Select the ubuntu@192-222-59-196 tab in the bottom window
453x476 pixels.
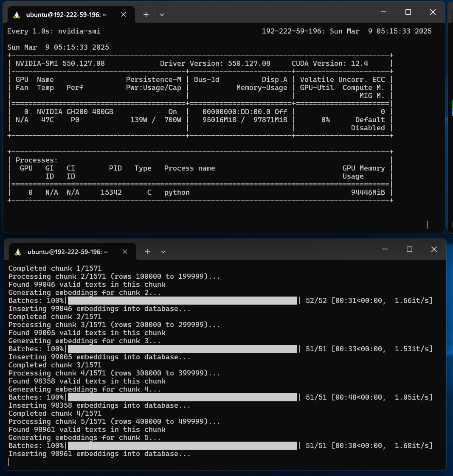click(72, 252)
